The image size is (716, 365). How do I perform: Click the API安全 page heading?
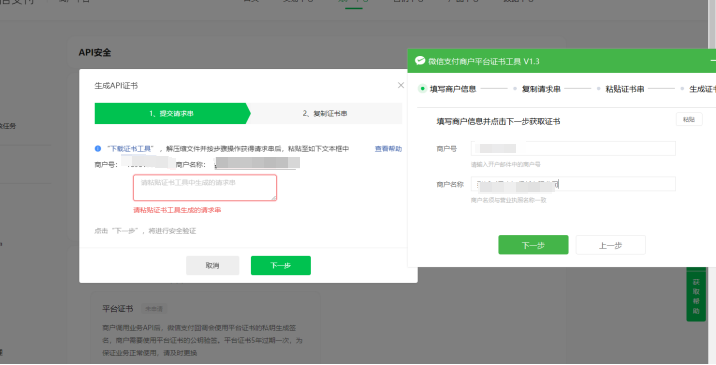click(95, 53)
